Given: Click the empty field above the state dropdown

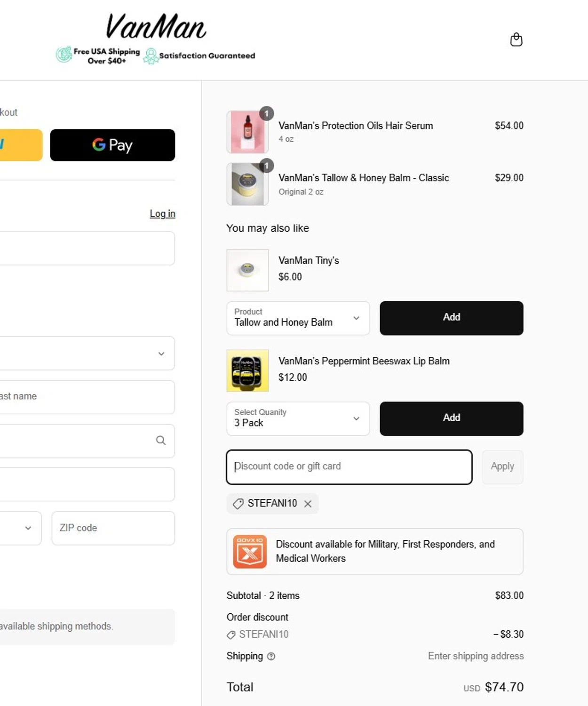Looking at the screenshot, I should pos(87,484).
